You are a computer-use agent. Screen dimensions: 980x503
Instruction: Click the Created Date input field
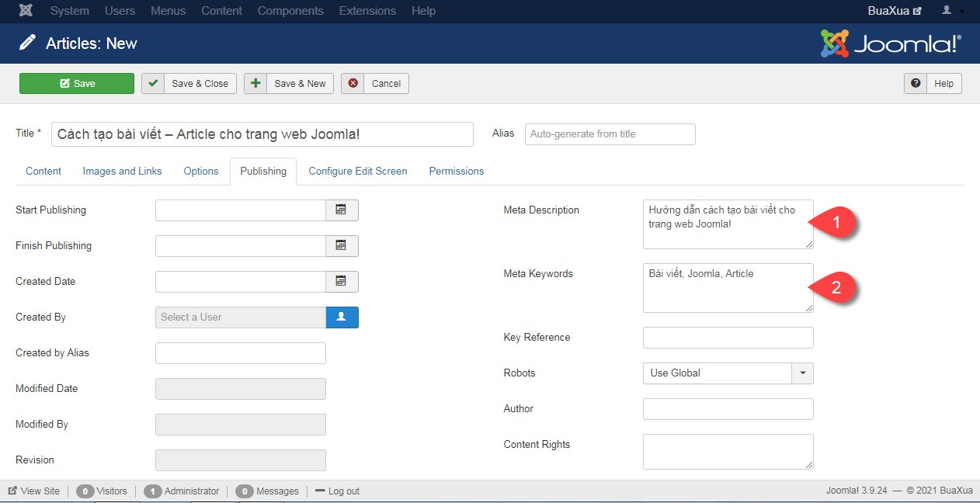[x=241, y=282]
